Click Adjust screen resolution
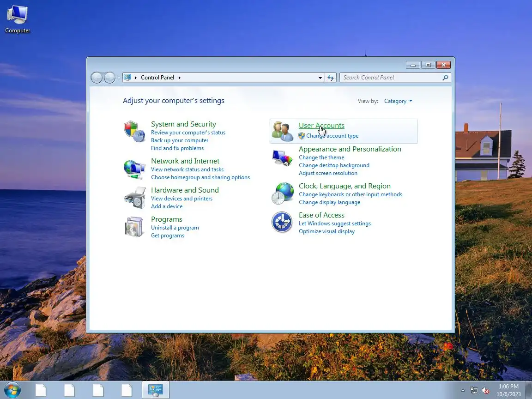532x399 pixels. point(328,173)
